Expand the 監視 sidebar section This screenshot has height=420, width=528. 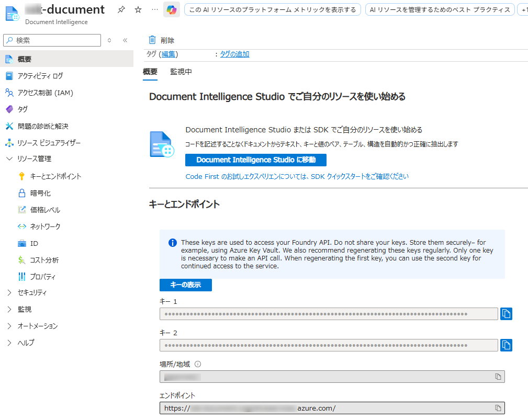point(9,310)
